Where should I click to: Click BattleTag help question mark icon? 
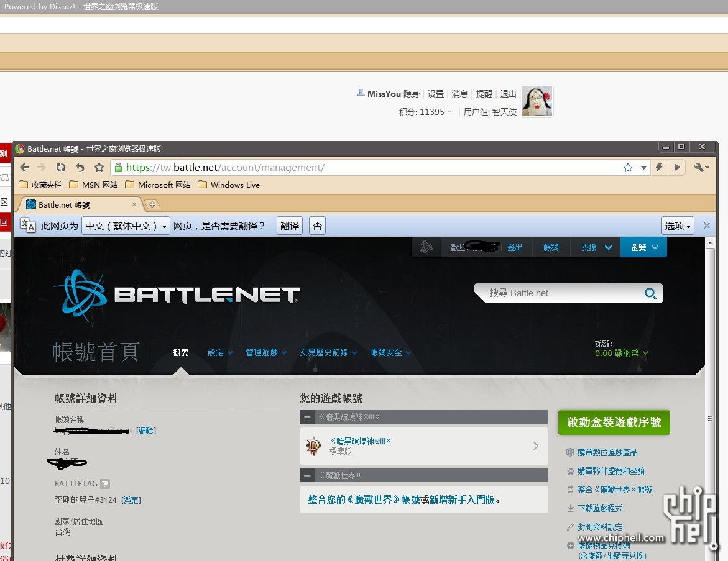105,484
